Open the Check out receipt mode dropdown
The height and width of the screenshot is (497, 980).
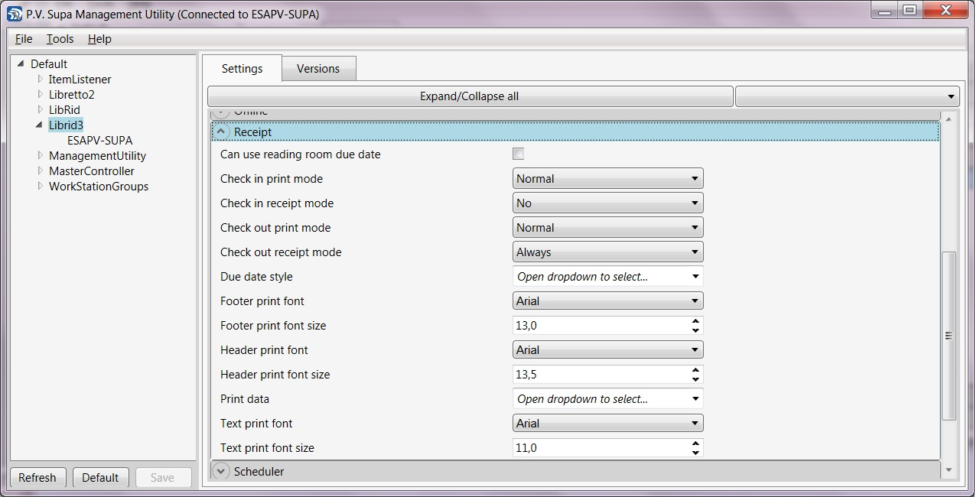[x=607, y=252]
